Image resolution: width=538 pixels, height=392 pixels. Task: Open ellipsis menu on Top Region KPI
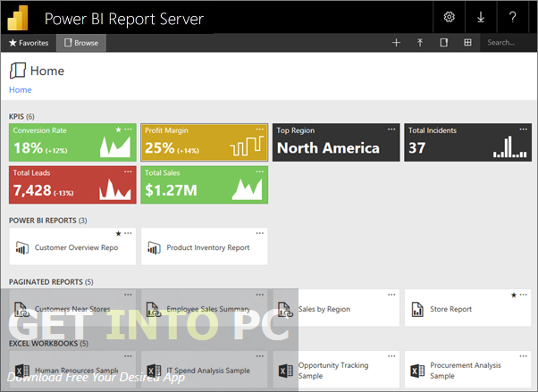[391, 129]
